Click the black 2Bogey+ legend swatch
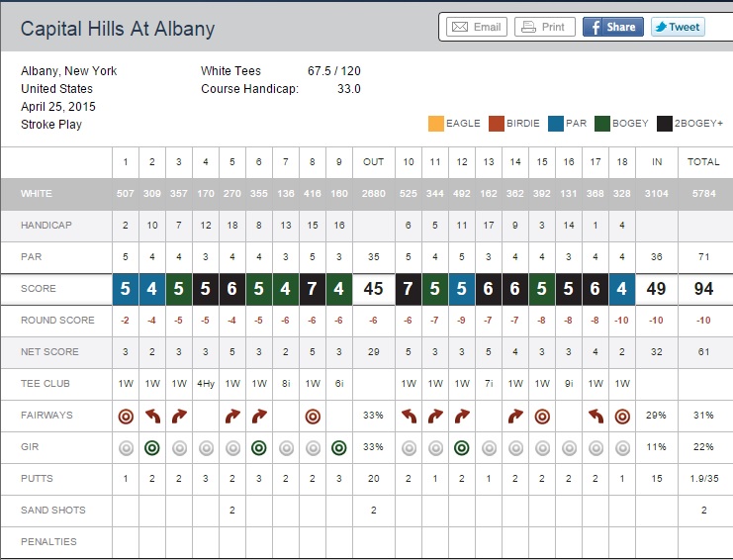733x560 pixels. [664, 124]
